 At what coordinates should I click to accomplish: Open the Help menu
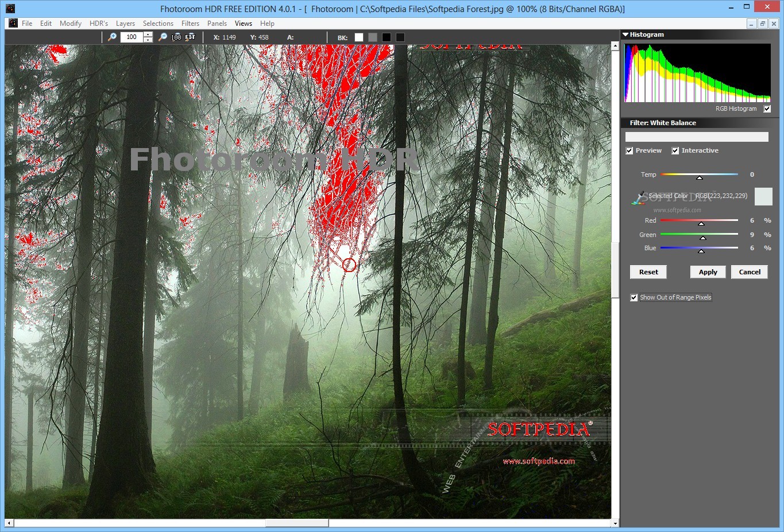tap(267, 24)
